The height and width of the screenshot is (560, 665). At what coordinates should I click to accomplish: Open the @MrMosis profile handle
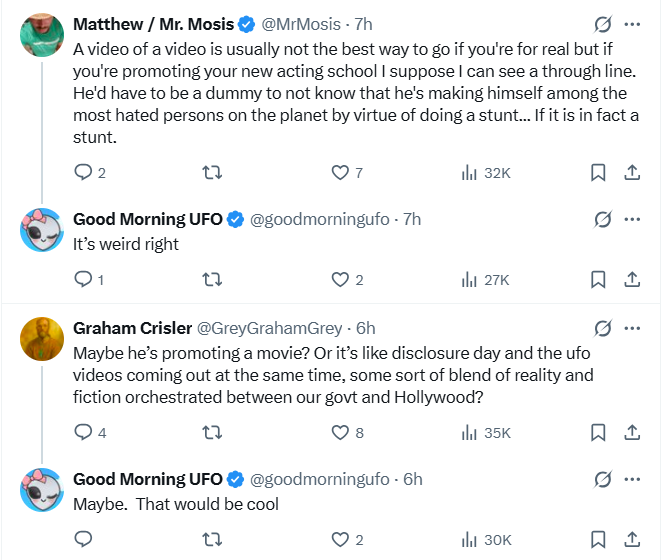pos(301,24)
